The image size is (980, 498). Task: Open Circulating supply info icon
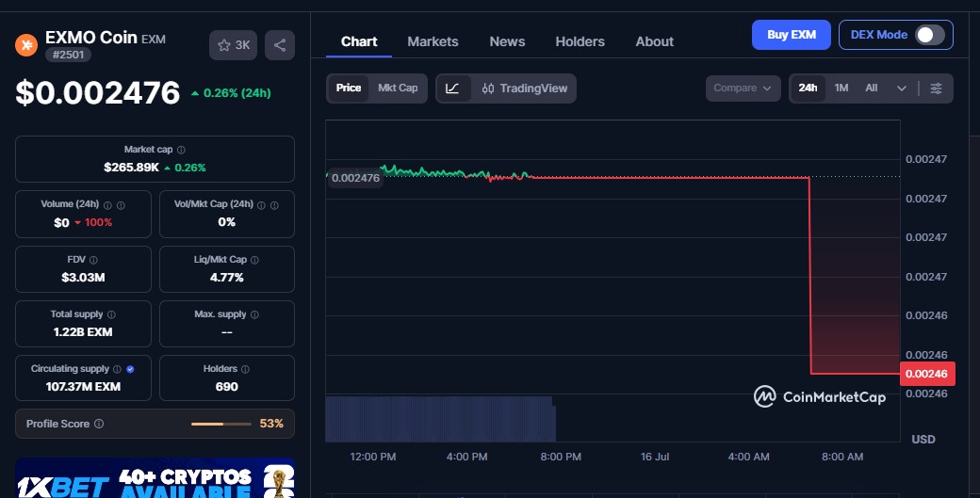117,369
